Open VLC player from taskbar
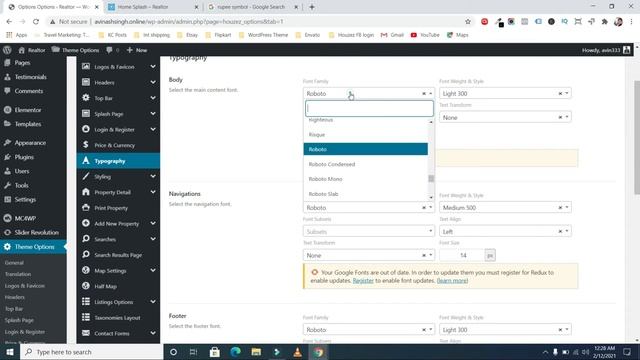The image size is (640, 360). [x=298, y=352]
